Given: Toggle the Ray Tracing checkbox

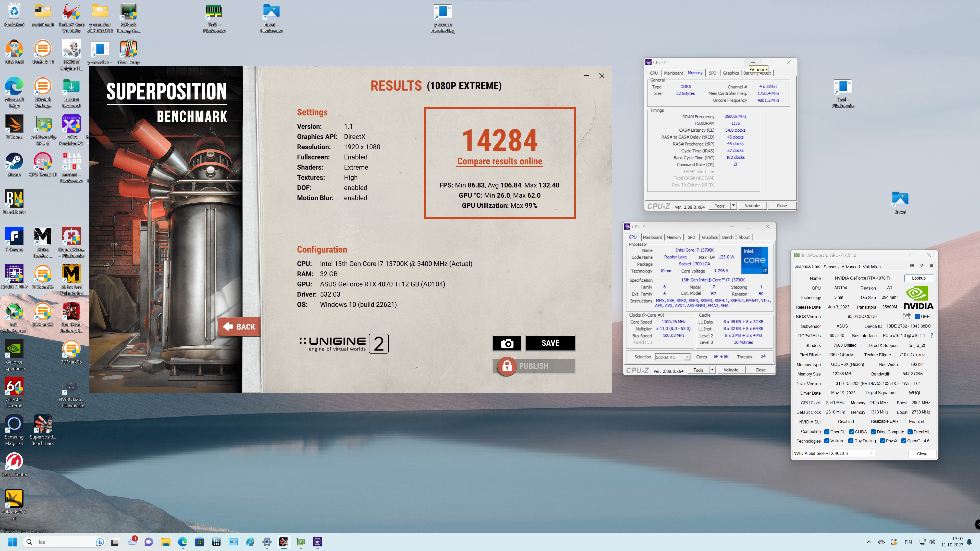Looking at the screenshot, I should click(851, 441).
